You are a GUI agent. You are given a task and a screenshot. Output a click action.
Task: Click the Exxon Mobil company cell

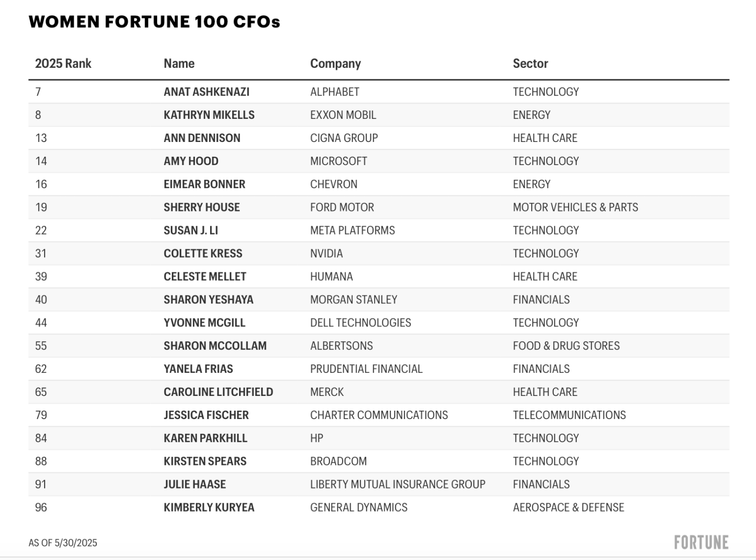coord(343,115)
